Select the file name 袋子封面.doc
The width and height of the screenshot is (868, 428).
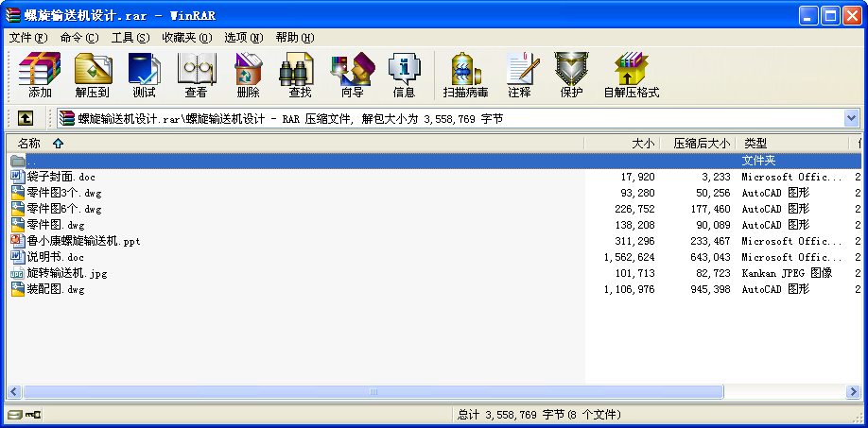(x=61, y=177)
